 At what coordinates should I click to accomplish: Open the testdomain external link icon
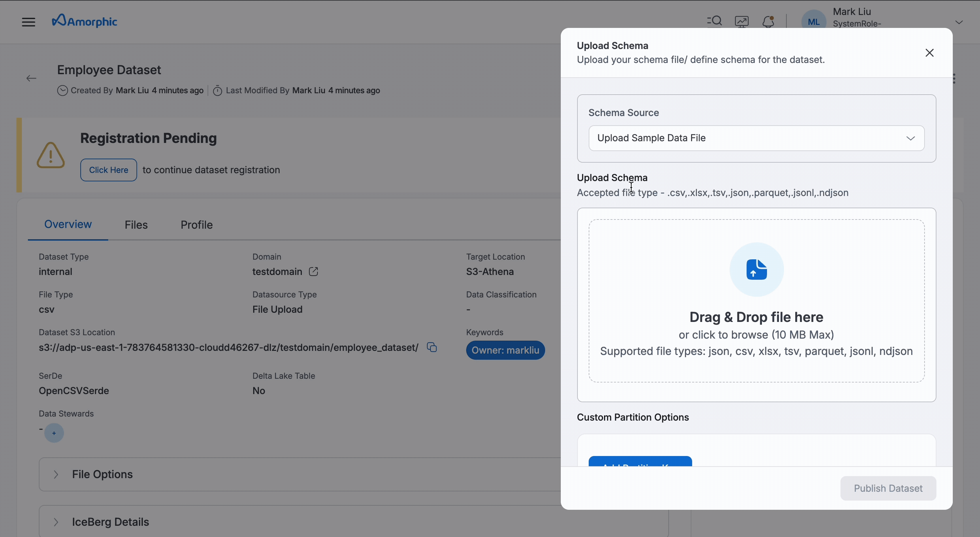click(313, 271)
